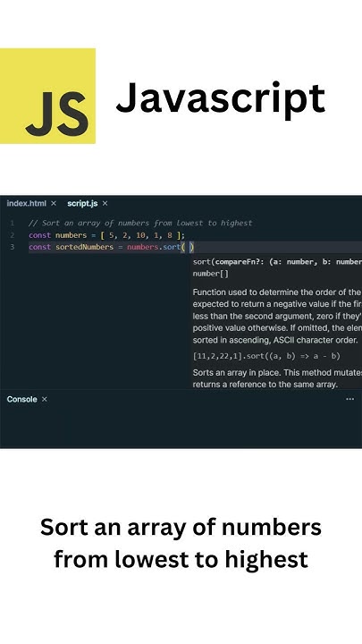This screenshot has height=644, width=362.
Task: Click the example [11,2,22,1].sort((a, b) => a - b)
Action: (266, 356)
